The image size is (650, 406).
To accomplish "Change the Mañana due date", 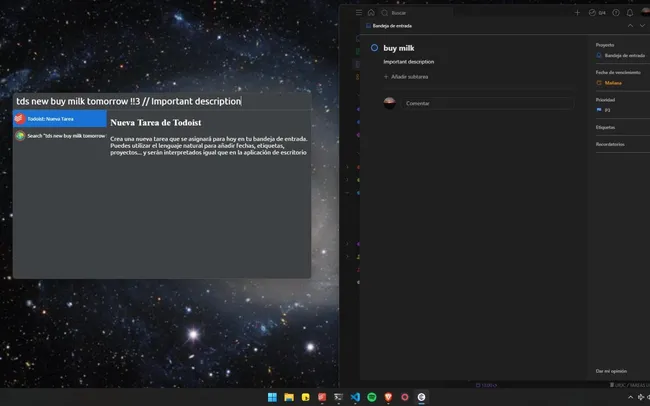I will (x=609, y=83).
